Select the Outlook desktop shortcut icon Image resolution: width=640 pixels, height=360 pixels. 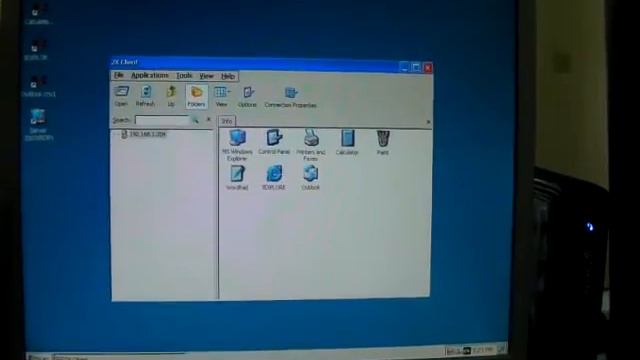[38, 86]
